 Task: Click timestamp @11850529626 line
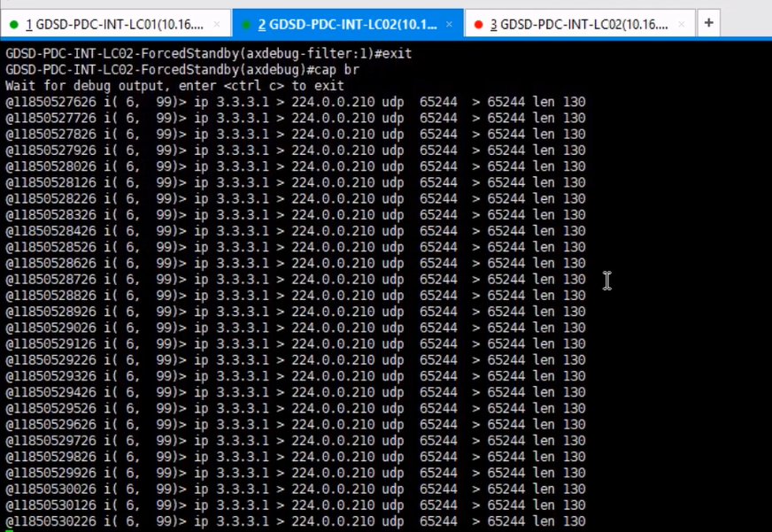296,425
